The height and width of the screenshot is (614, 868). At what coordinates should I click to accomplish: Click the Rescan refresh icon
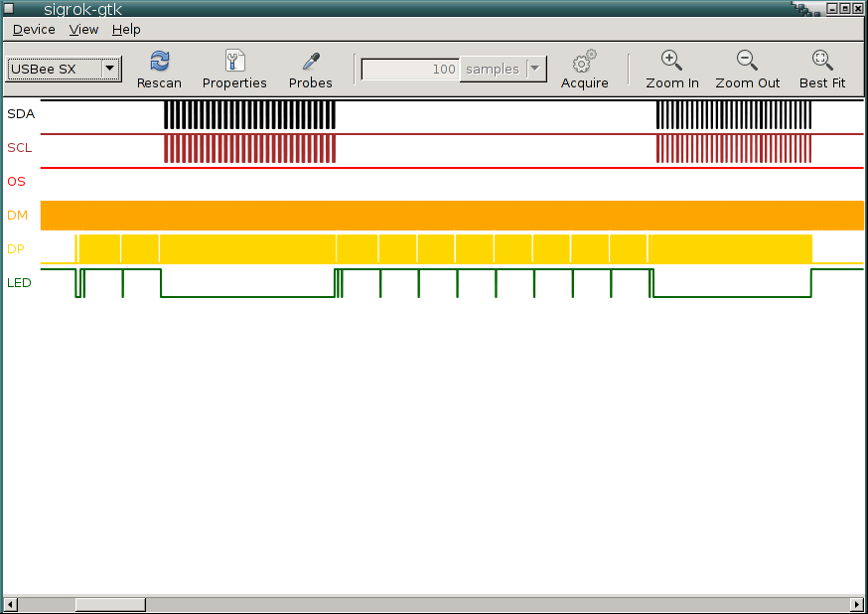click(x=159, y=61)
